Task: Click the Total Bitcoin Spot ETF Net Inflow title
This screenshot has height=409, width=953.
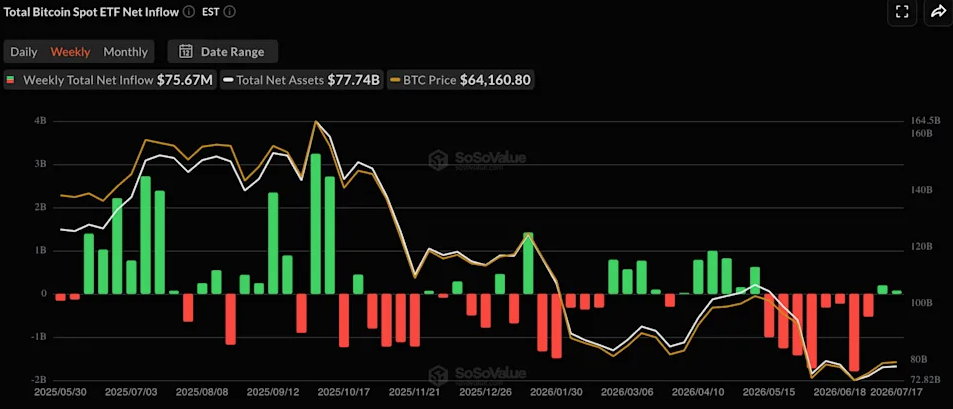Action: click(x=91, y=11)
